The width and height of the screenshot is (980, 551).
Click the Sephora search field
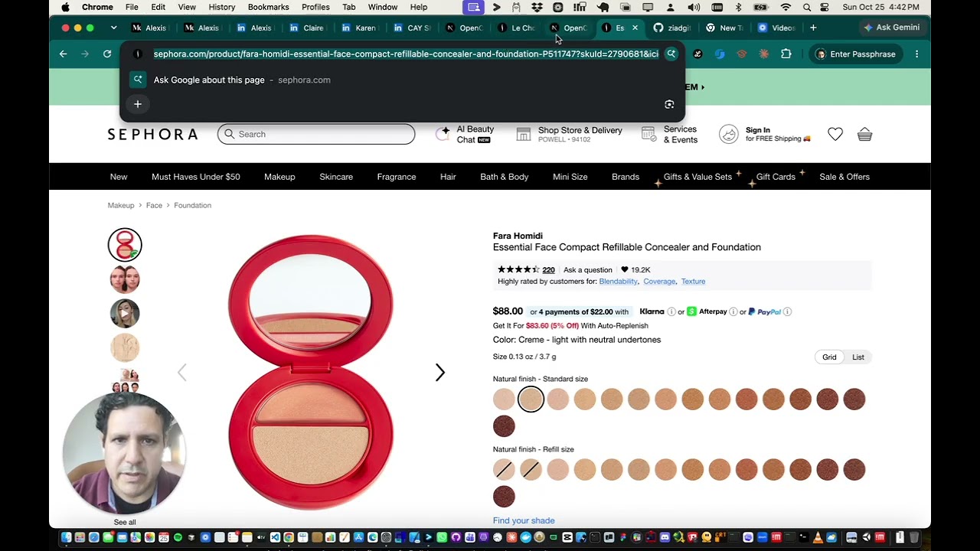click(316, 135)
